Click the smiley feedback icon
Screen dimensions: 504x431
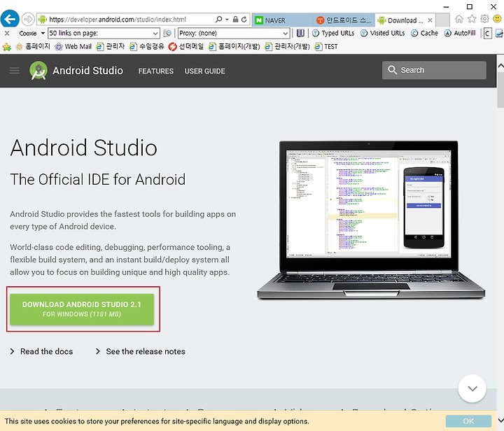pyautogui.click(x=498, y=19)
